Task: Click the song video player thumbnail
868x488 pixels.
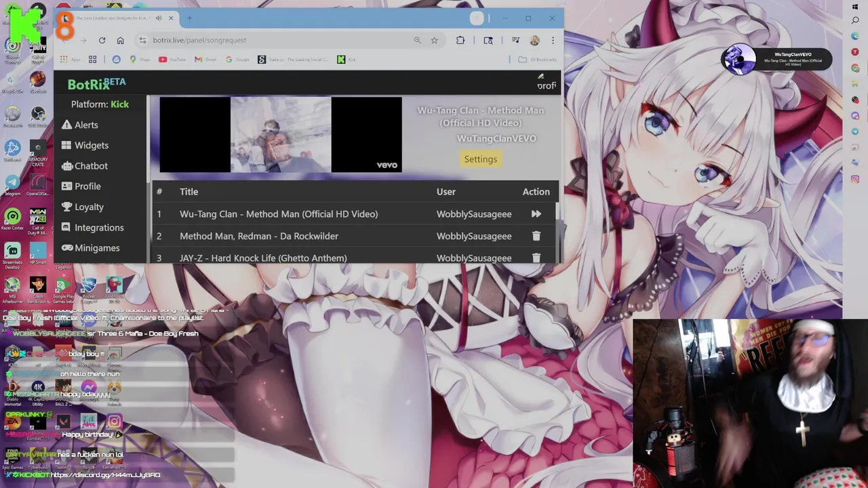Action: (x=281, y=135)
